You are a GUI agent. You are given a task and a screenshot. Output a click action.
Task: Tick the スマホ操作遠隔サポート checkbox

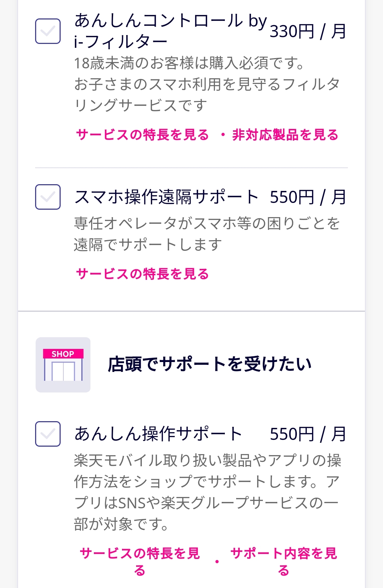[48, 197]
